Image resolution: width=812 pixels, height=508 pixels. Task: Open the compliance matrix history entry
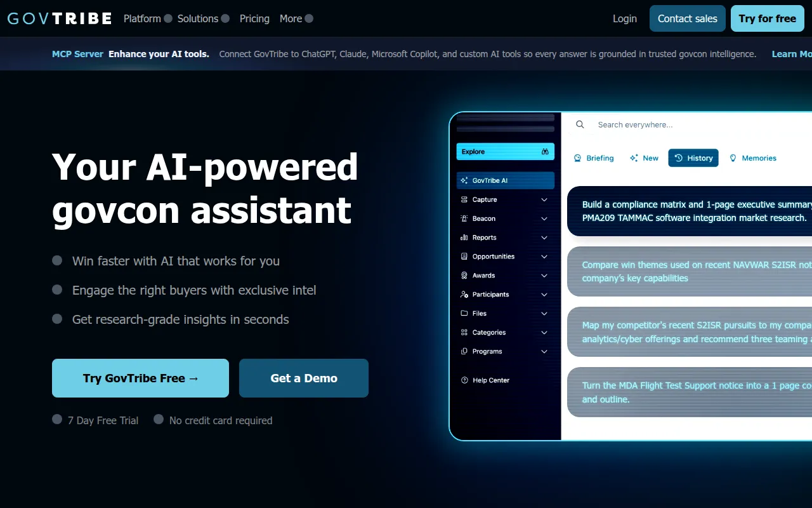point(690,211)
